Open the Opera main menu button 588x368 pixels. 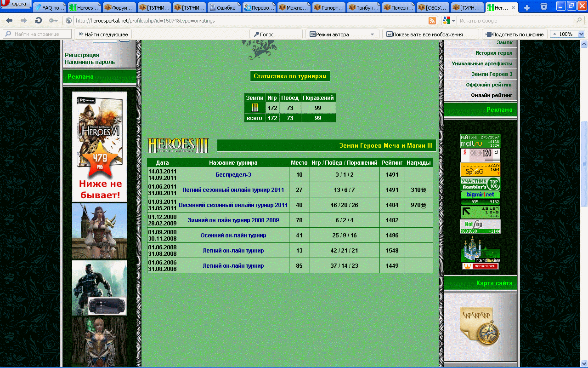(x=16, y=5)
